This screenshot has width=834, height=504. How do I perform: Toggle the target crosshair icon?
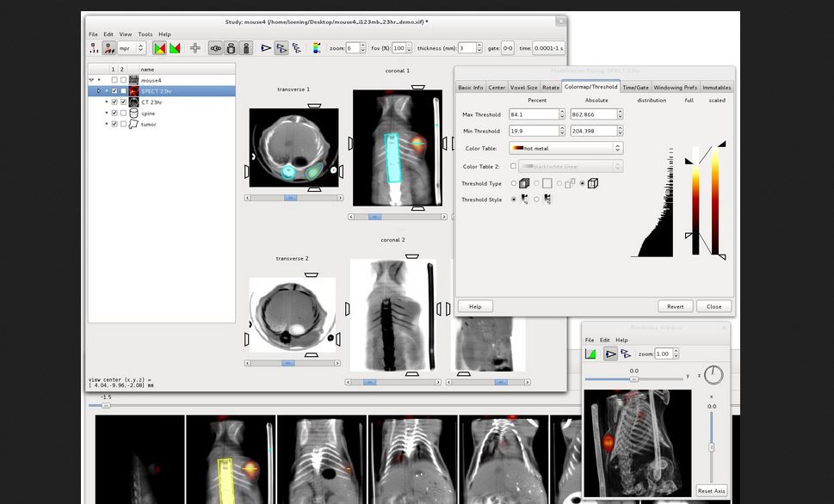tap(195, 48)
